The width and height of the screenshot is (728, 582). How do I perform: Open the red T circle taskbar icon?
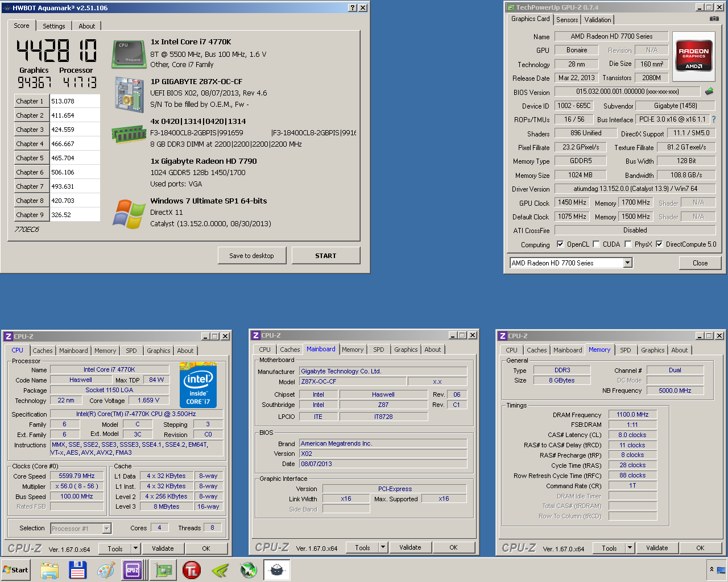pyautogui.click(x=192, y=570)
